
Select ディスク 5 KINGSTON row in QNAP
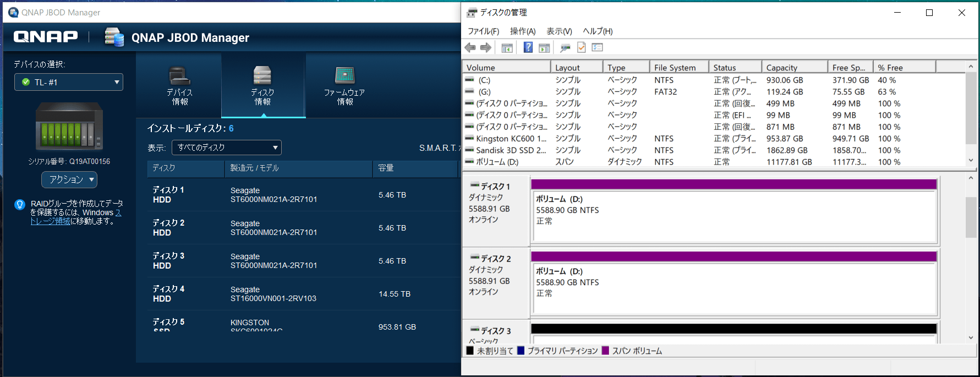pos(303,321)
